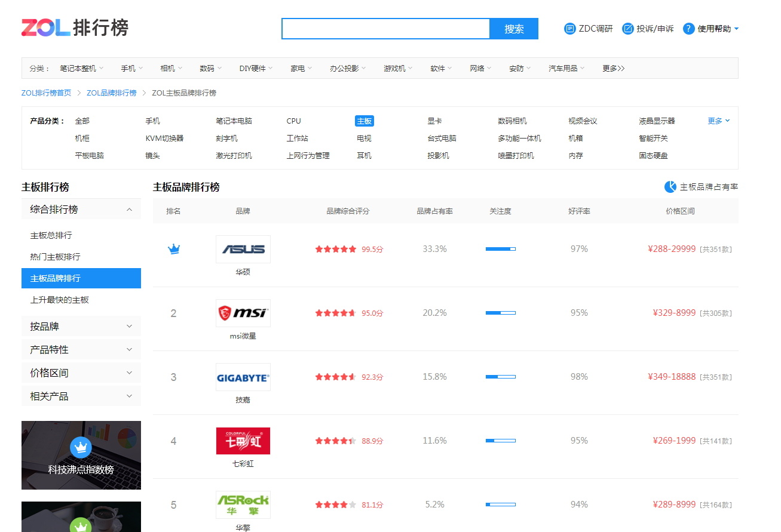Focus the search input field
Viewport: 781px width, 532px height.
(x=386, y=29)
